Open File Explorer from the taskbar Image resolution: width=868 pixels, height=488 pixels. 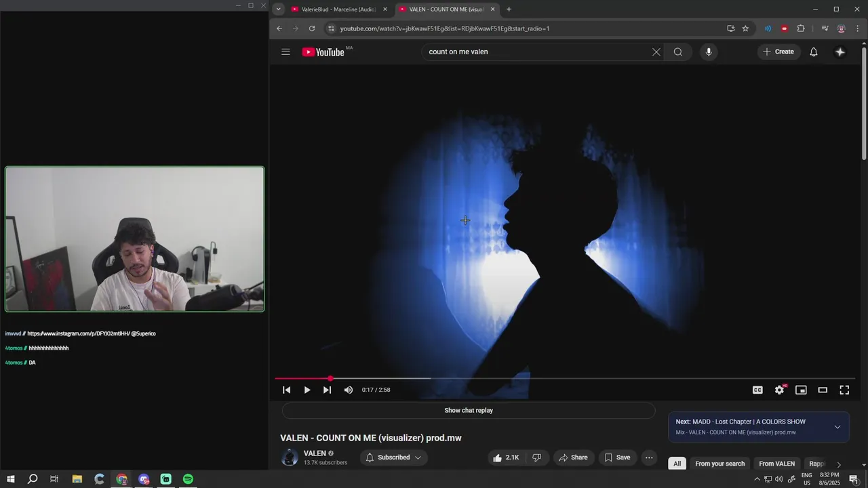[77, 479]
